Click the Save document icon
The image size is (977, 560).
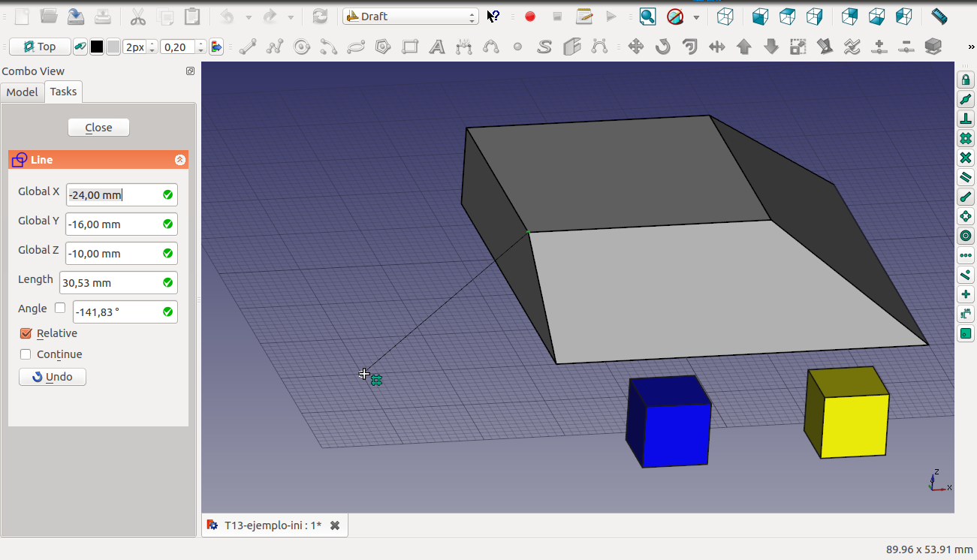pos(76,17)
